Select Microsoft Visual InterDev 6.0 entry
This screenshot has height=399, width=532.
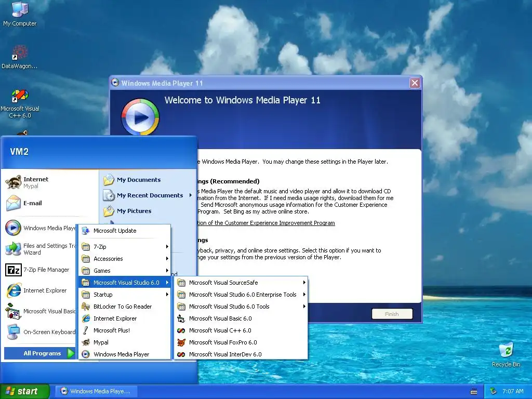241,354
